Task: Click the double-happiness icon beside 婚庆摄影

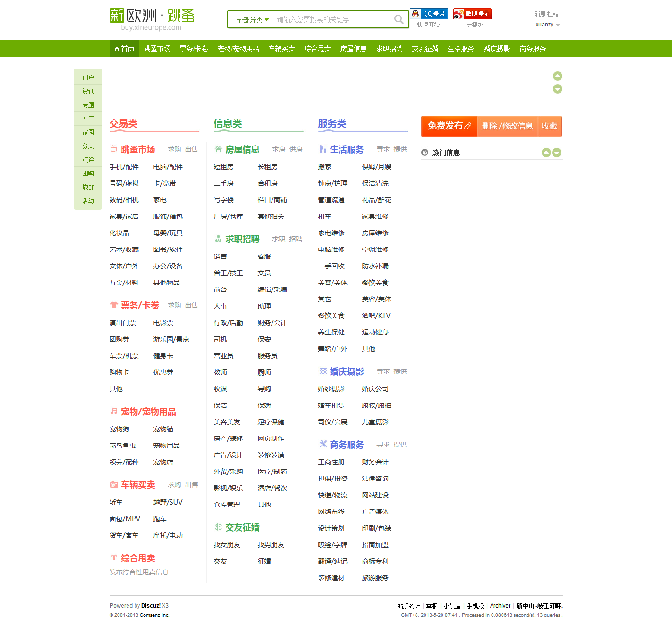Action: (x=323, y=371)
